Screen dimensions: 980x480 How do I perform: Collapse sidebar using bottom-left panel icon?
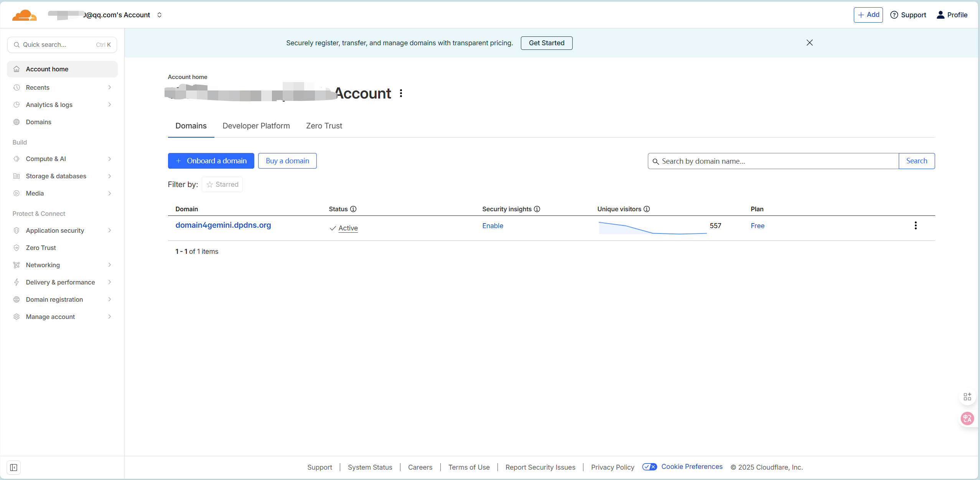coord(13,467)
